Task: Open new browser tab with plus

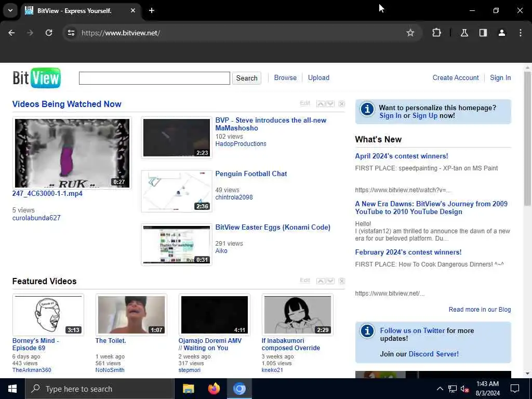Action: [152, 10]
